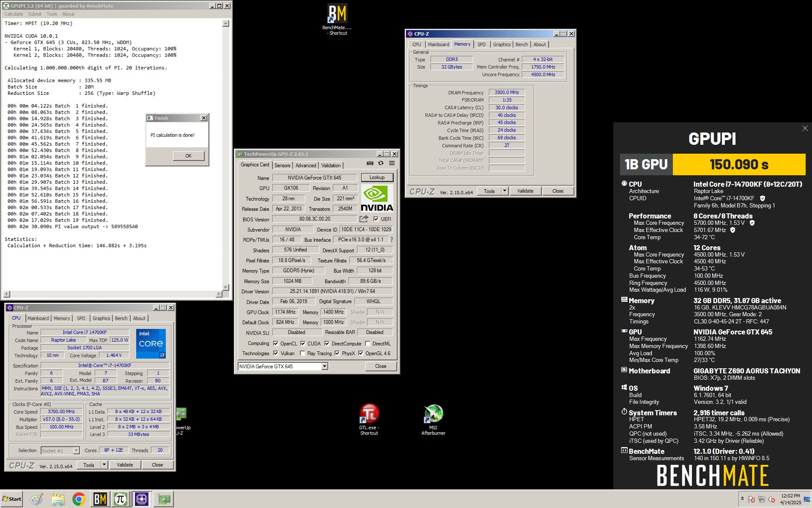The image size is (812, 508).
Task: Switch to Sensors tab in GPU-Z
Action: [282, 166]
